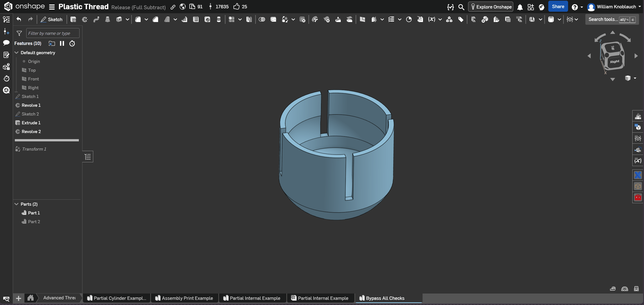Open the Help menu dropdown

[577, 7]
